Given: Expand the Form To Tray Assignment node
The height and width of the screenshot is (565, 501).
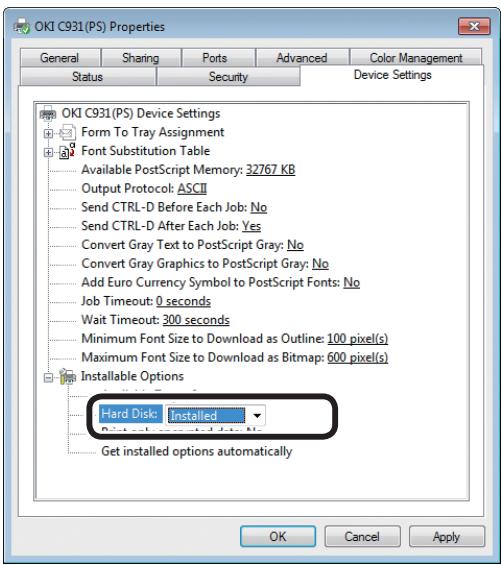Looking at the screenshot, I should click(48, 134).
